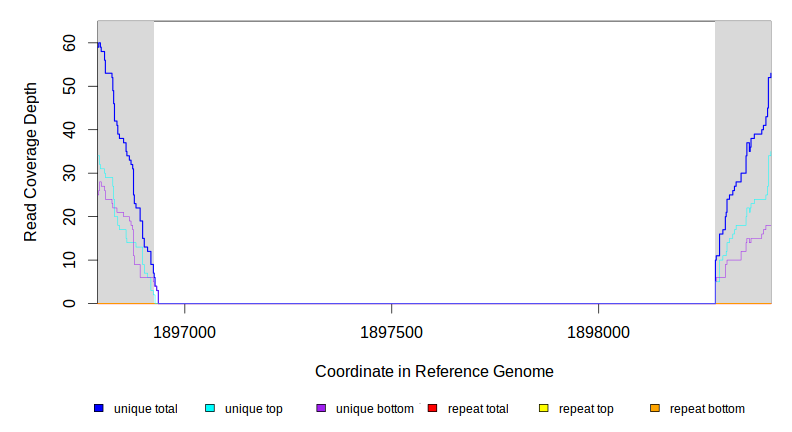Click the white zero-coverage center plot area
The image size is (792, 432).
click(434, 160)
